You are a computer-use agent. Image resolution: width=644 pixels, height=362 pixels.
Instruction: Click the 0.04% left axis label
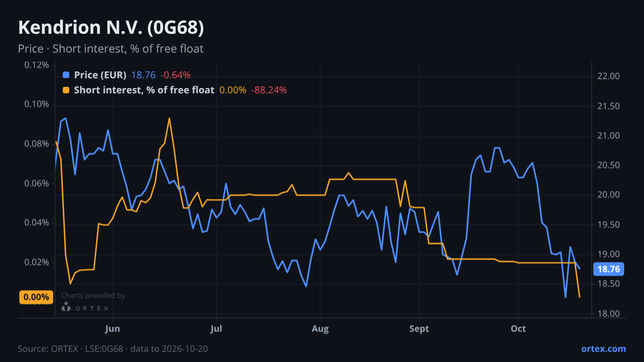(36, 223)
